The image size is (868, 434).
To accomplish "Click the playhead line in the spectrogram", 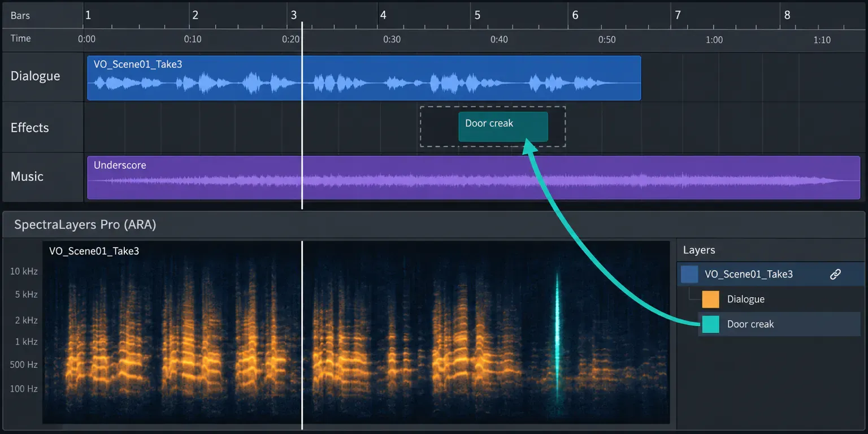I will (x=302, y=335).
